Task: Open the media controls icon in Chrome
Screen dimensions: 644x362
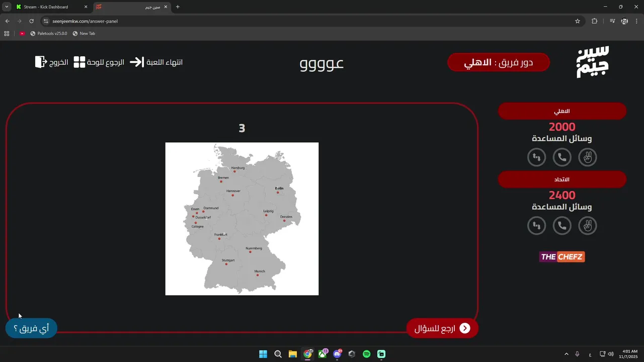Action: coord(612,21)
